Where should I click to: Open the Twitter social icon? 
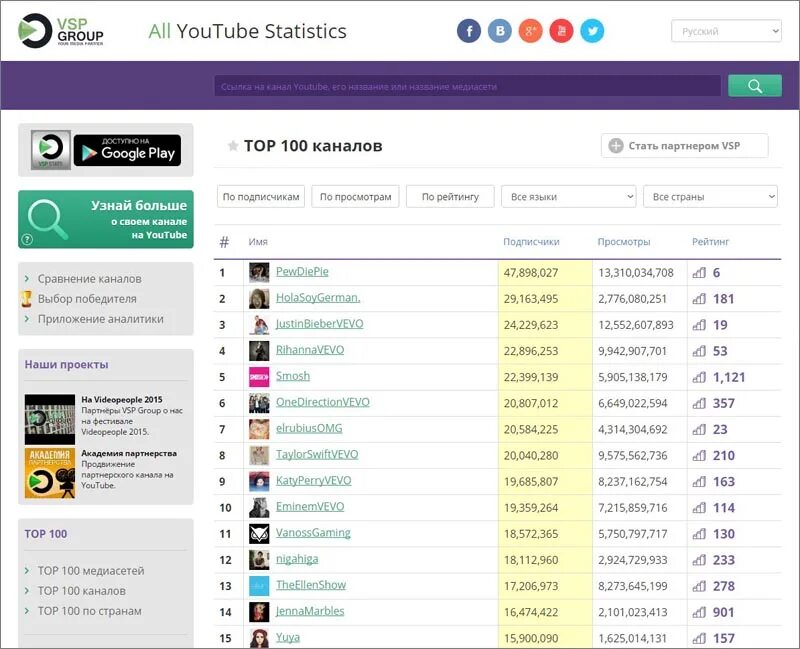[592, 31]
